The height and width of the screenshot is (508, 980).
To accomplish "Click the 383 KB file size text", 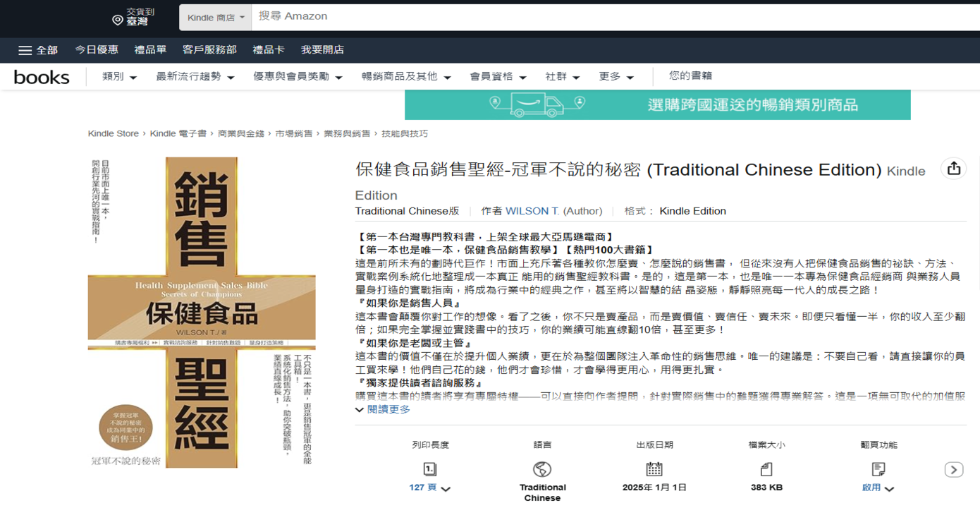I will (x=766, y=488).
